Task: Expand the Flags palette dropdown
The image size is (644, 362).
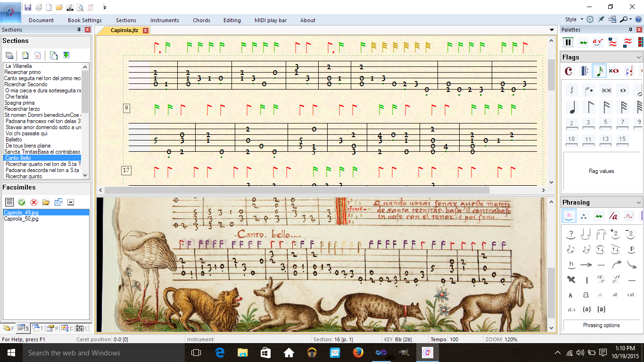Action: [x=639, y=58]
